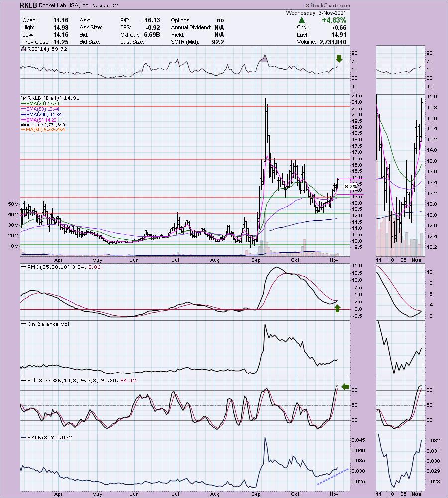The image size is (448, 498).
Task: Click the Prev Close value 14.25
Action: click(x=61, y=42)
